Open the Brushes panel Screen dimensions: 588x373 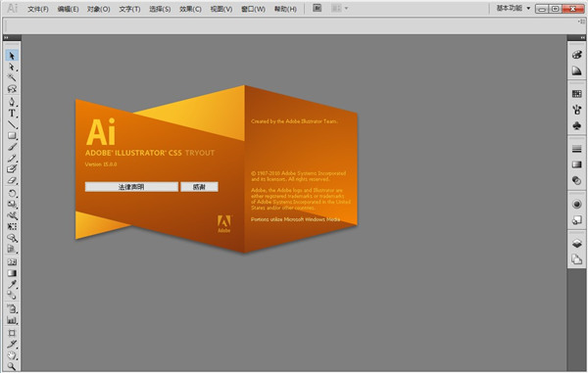[x=577, y=110]
